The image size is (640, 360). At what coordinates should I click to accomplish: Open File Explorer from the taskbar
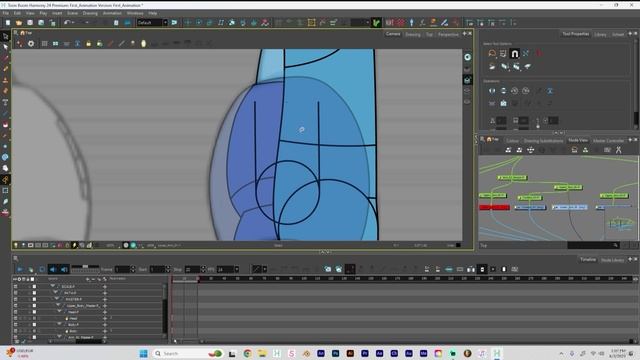click(x=262, y=353)
